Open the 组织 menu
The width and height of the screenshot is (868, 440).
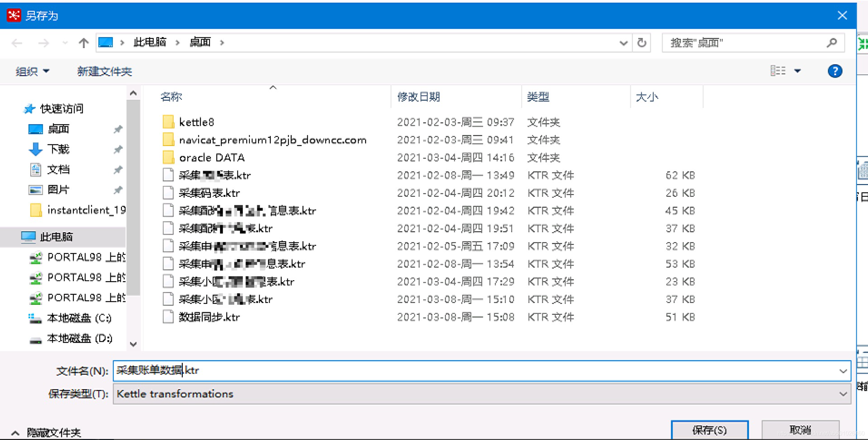click(32, 71)
